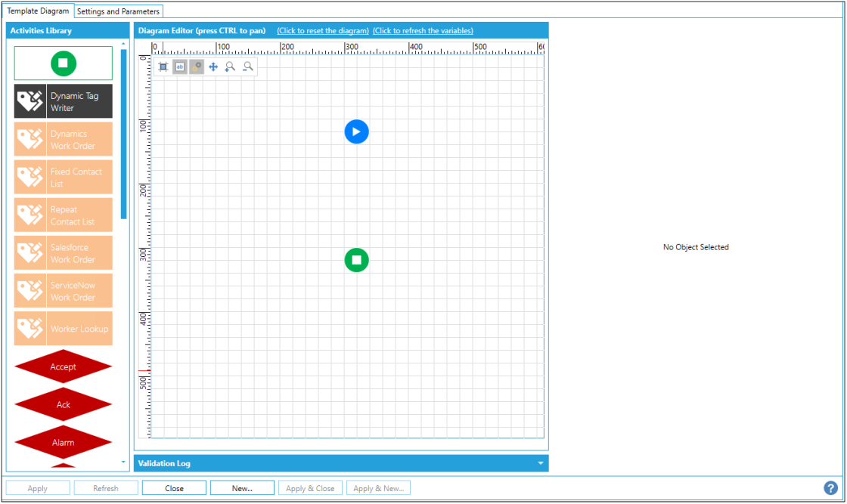The height and width of the screenshot is (504, 847).
Task: Open the Template Diagram tab
Action: 38,11
